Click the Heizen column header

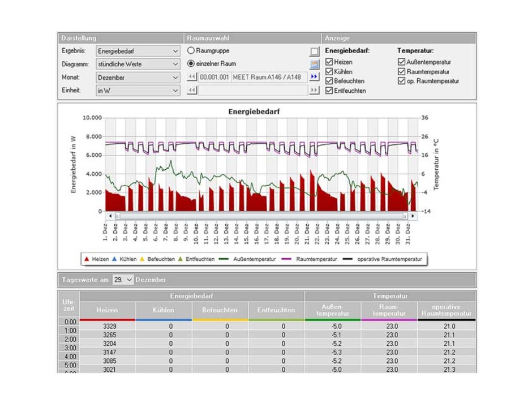pos(108,310)
